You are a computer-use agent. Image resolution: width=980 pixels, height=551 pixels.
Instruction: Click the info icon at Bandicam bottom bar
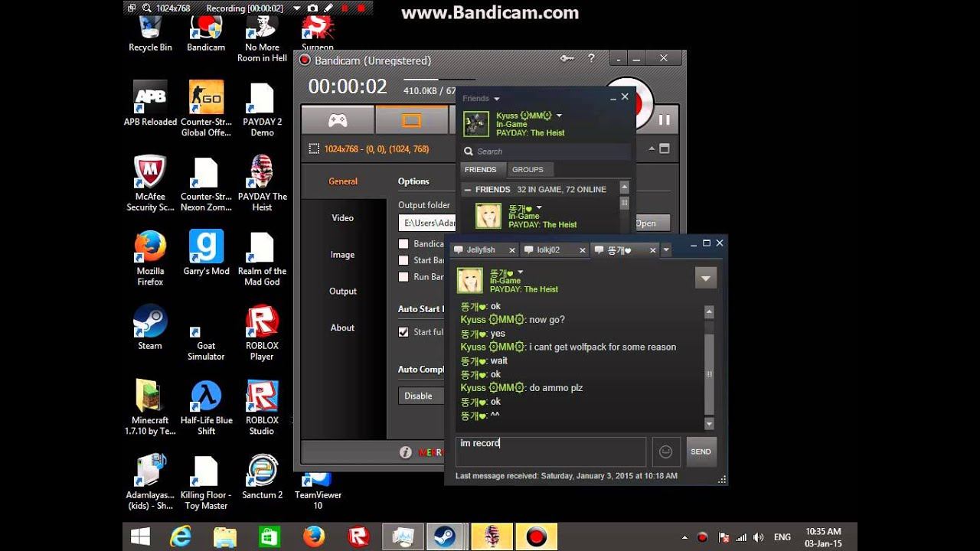(406, 452)
